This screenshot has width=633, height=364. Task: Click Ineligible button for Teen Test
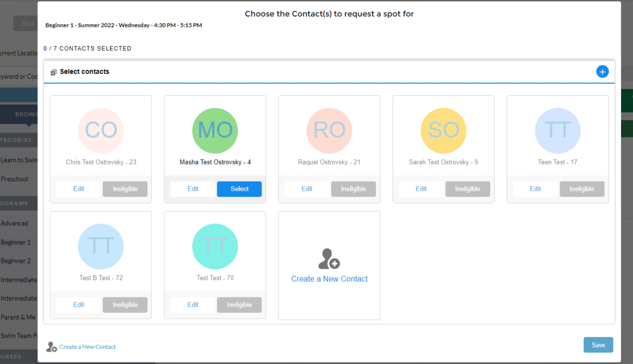pos(582,189)
